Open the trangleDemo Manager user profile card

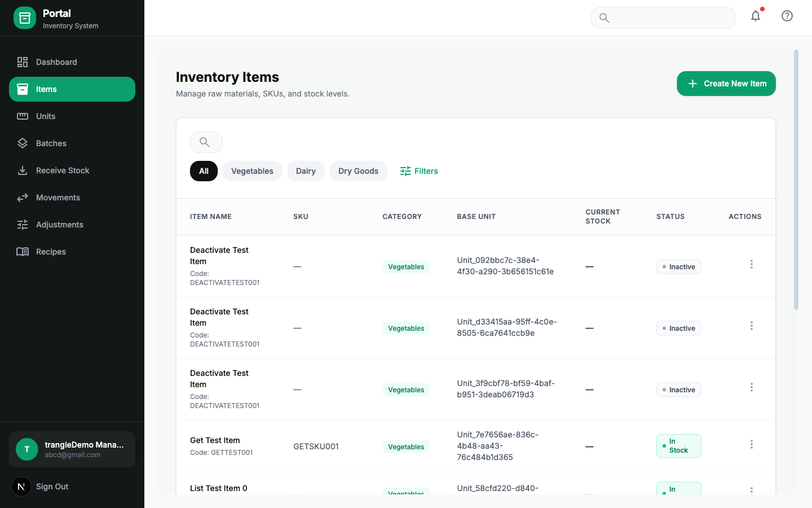72,449
